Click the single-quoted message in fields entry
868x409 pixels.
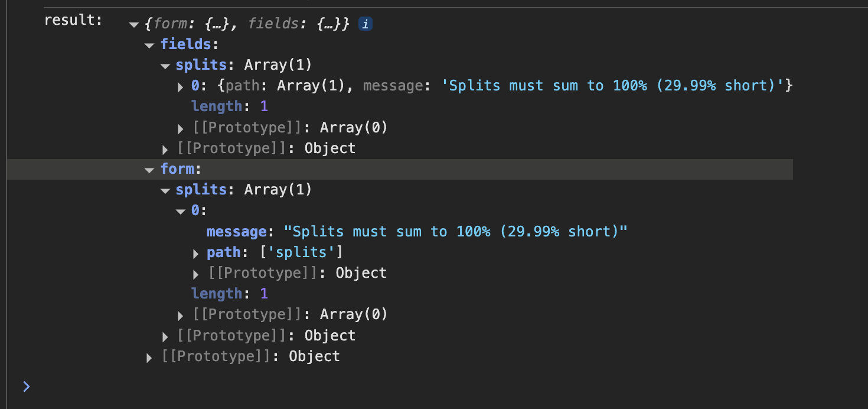(616, 86)
